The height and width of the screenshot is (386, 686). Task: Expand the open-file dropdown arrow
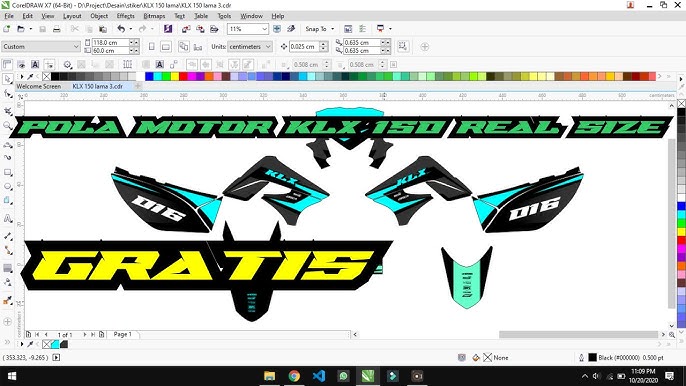click(x=30, y=29)
